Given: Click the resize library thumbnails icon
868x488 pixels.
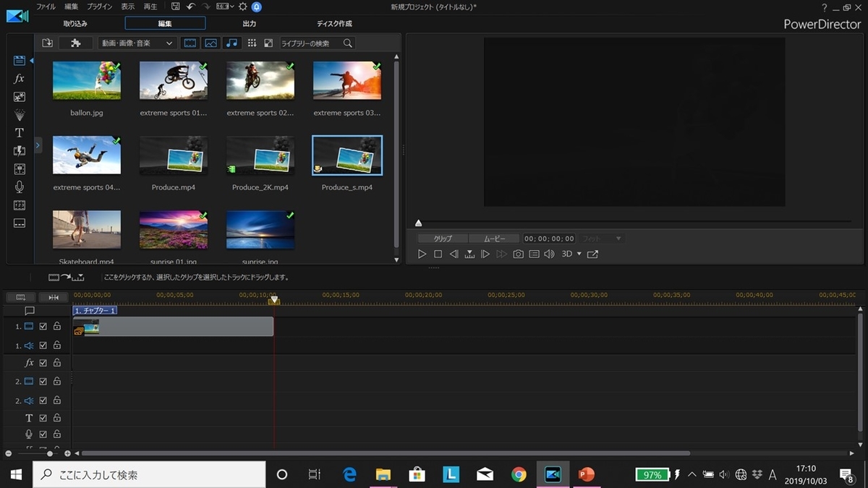Looking at the screenshot, I should coord(268,43).
